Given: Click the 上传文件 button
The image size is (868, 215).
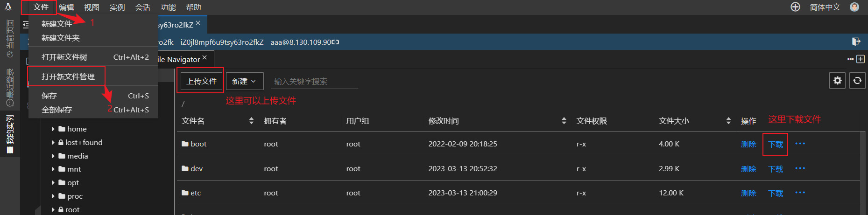Looking at the screenshot, I should [x=201, y=81].
